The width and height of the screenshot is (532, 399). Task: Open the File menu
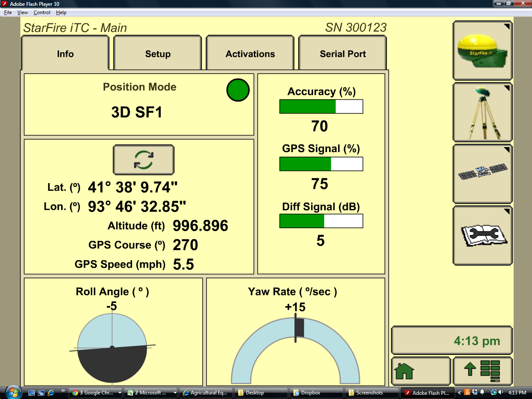pos(8,12)
